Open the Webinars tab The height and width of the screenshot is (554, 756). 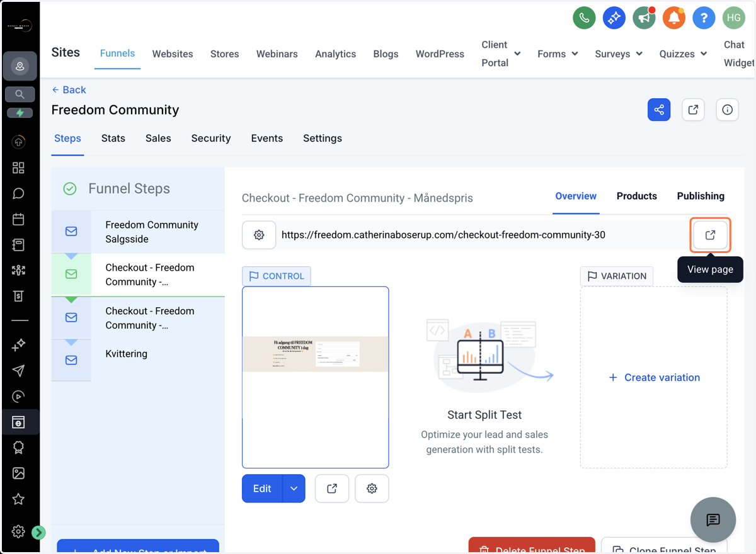pos(277,54)
